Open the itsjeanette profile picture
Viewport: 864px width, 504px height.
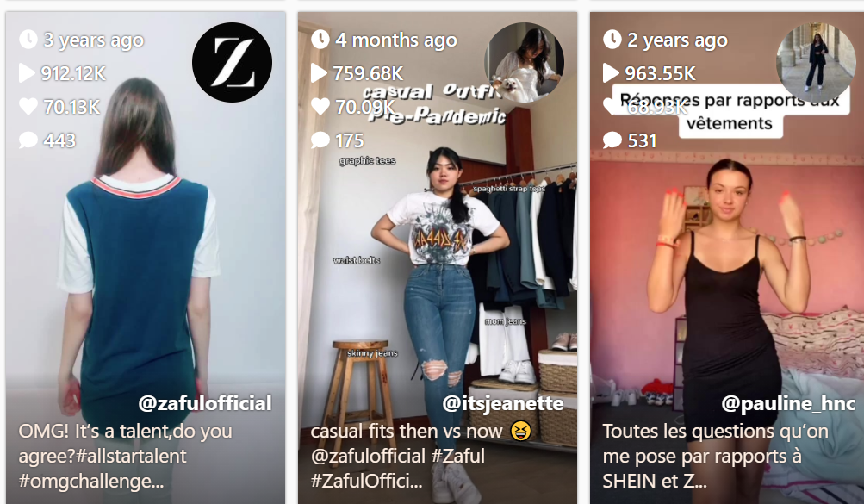pyautogui.click(x=524, y=62)
